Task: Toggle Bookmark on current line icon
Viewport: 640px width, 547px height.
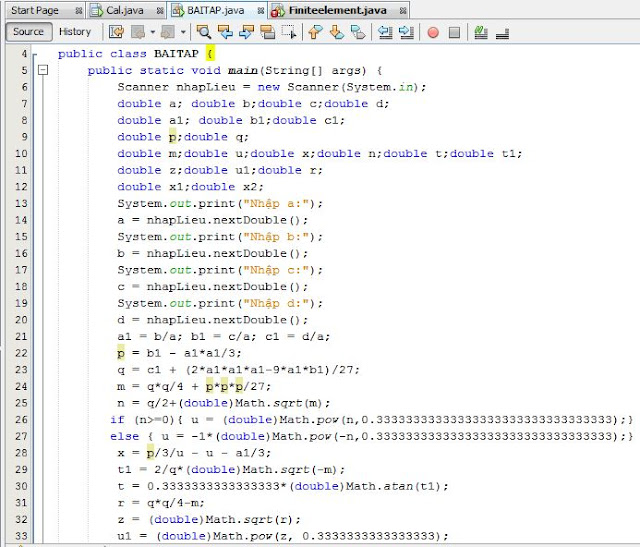Action: point(358,32)
